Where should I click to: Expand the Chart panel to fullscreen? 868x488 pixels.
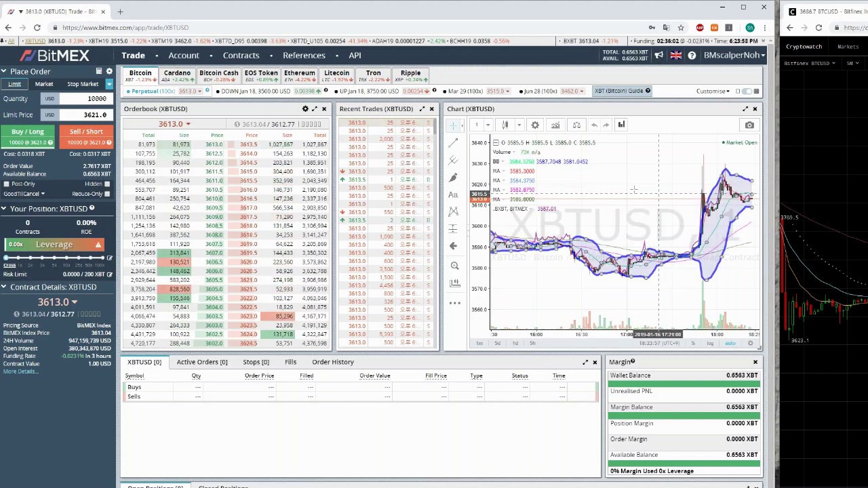745,108
